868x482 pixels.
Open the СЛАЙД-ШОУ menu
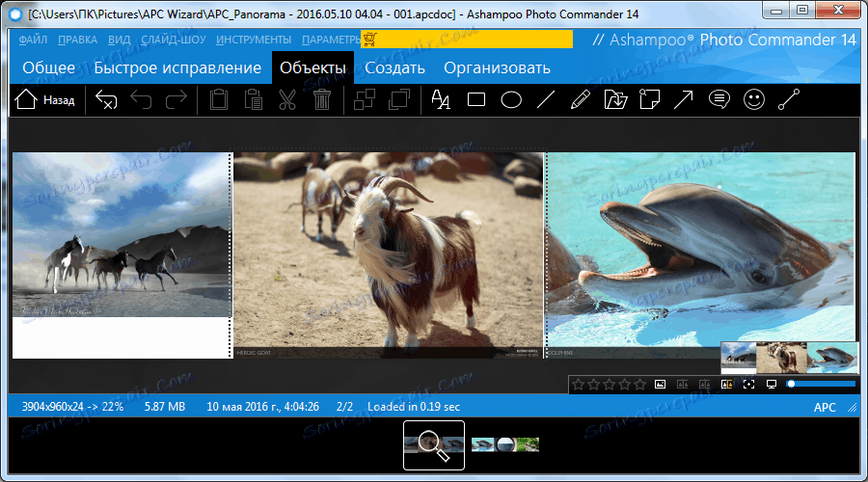point(174,40)
